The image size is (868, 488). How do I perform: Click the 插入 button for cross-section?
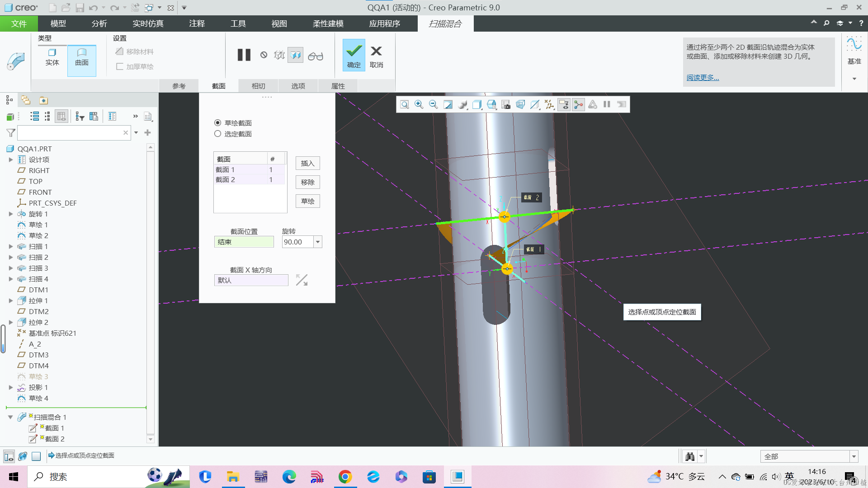pyautogui.click(x=307, y=163)
